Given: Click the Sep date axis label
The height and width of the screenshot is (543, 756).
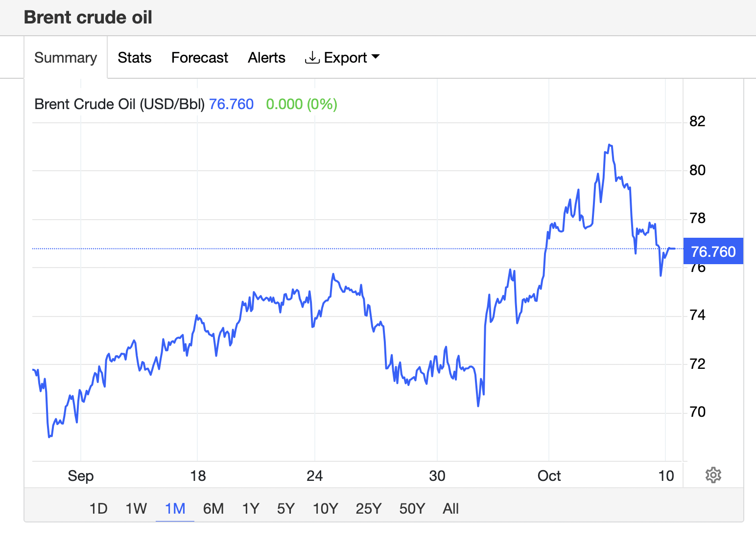Looking at the screenshot, I should [x=81, y=476].
